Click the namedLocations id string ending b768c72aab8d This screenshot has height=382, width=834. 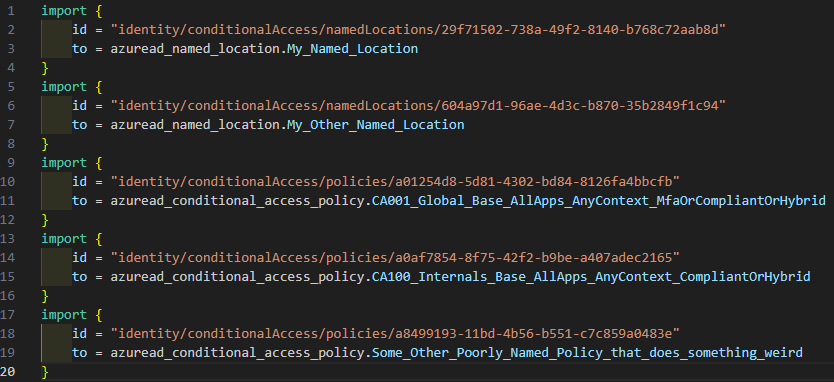tap(418, 29)
